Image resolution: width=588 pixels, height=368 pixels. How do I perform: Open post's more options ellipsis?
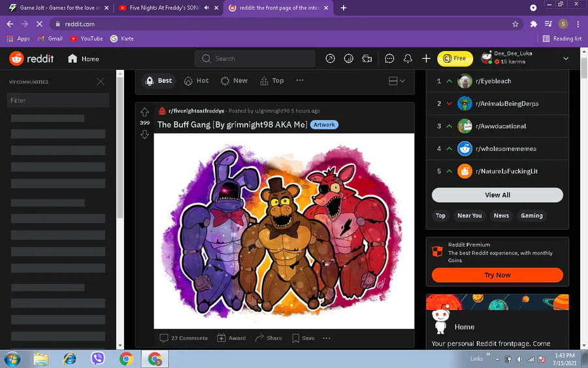point(327,338)
